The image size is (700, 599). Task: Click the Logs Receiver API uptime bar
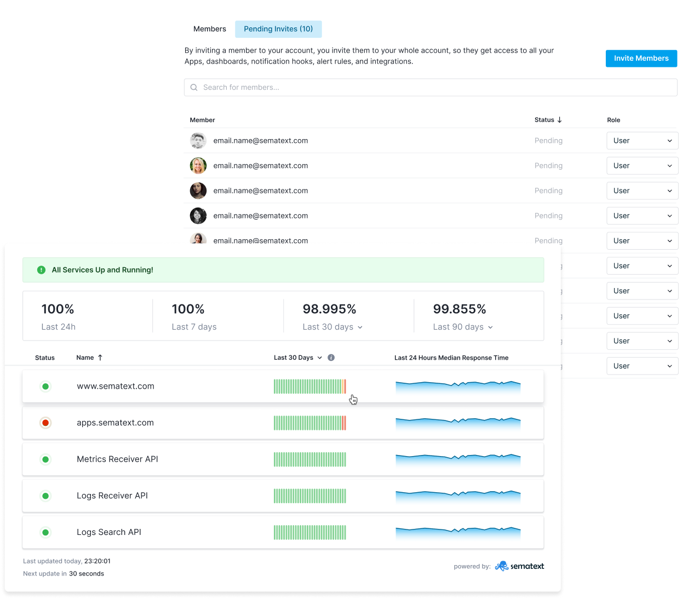click(x=310, y=496)
